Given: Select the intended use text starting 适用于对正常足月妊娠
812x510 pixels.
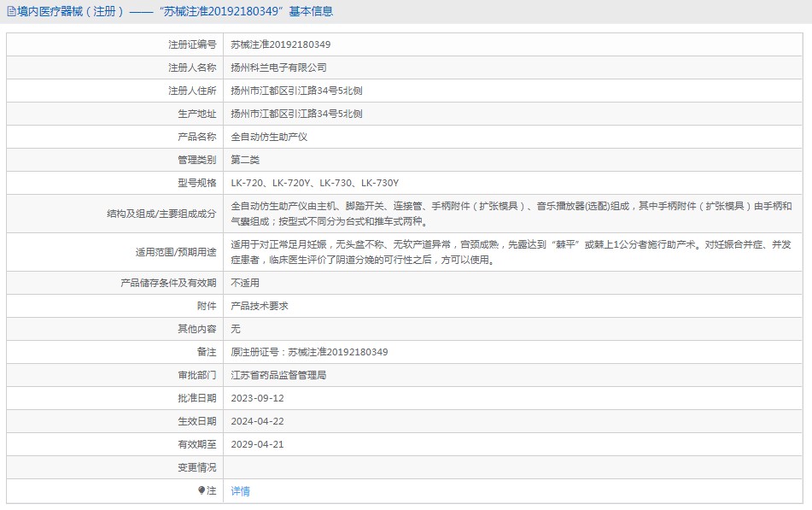Looking at the screenshot, I should click(x=511, y=252).
